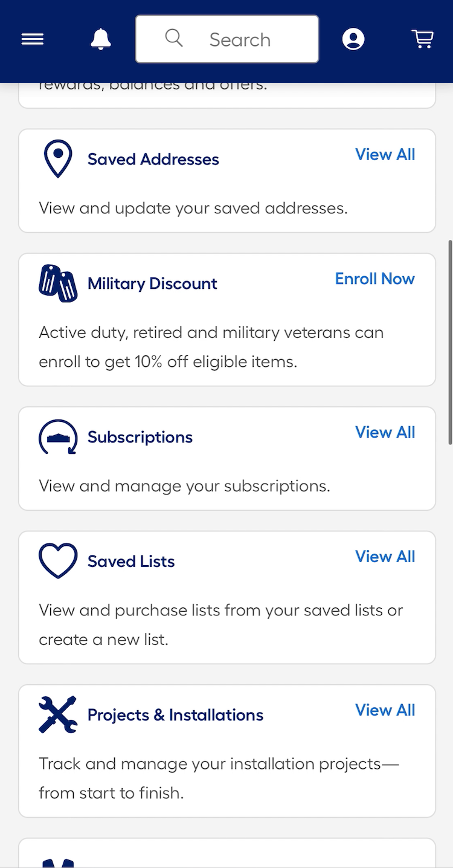Select the Saved Lists heading
The image size is (453, 868).
click(x=131, y=562)
